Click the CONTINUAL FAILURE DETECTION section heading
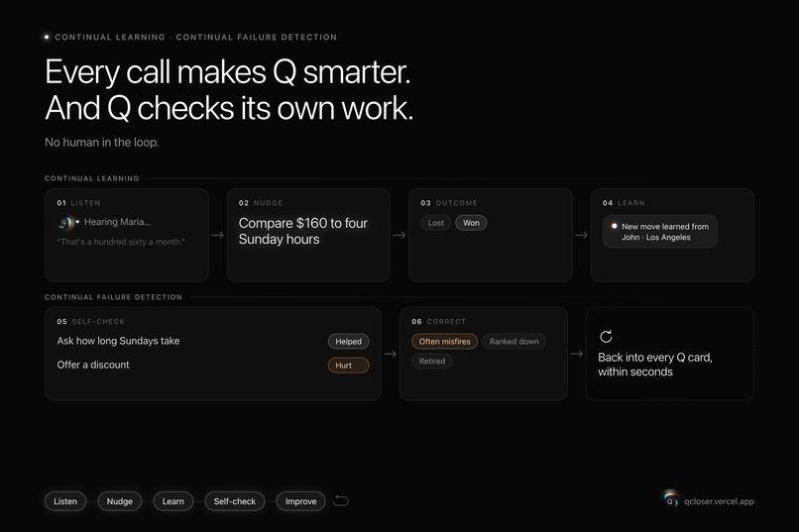This screenshot has height=532, width=799. (x=113, y=297)
